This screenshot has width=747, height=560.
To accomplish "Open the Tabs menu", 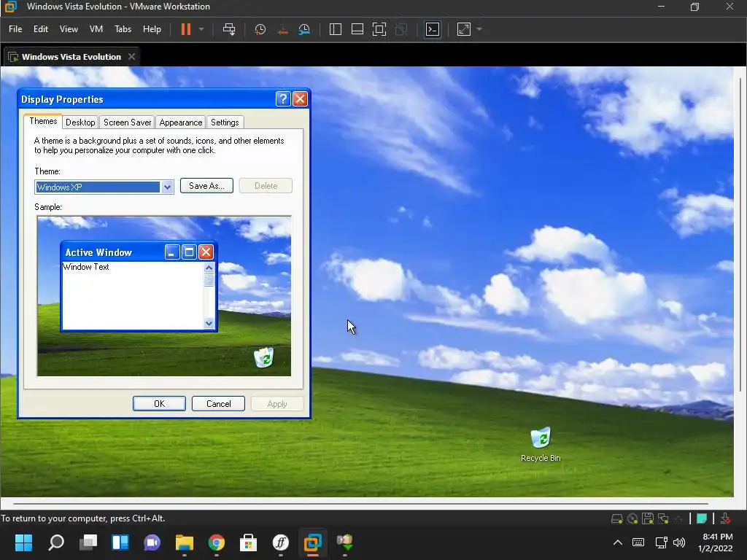I will [x=123, y=29].
